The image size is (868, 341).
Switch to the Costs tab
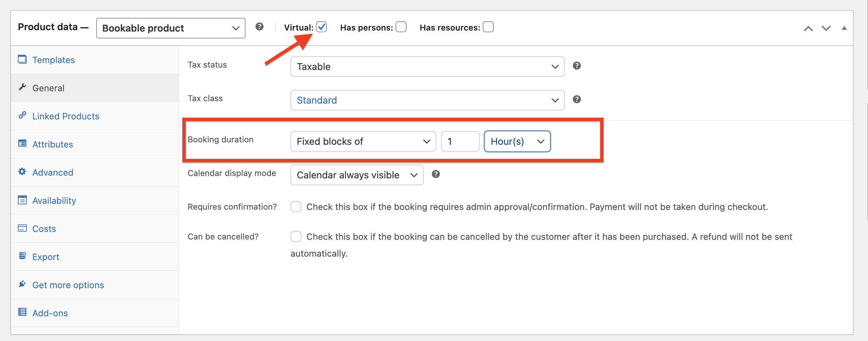44,229
